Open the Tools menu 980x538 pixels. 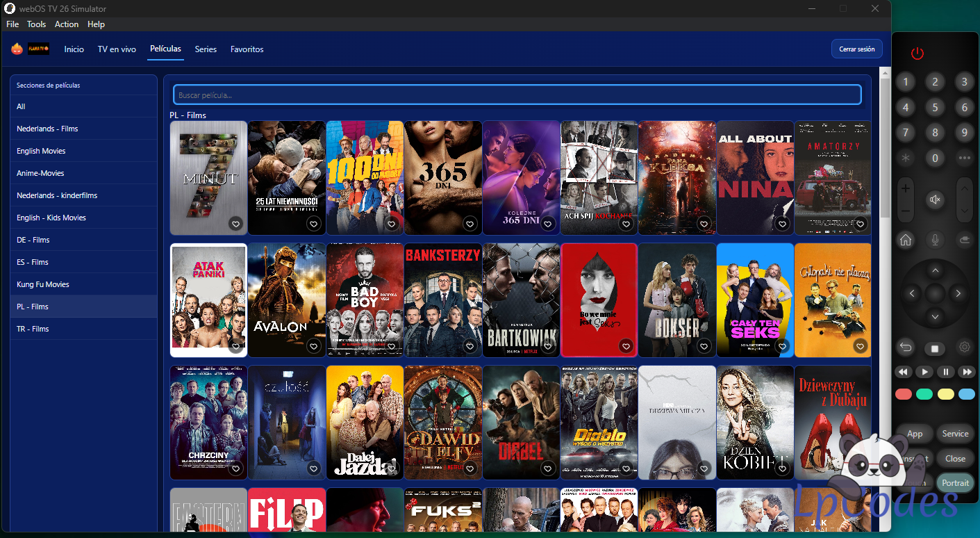36,24
